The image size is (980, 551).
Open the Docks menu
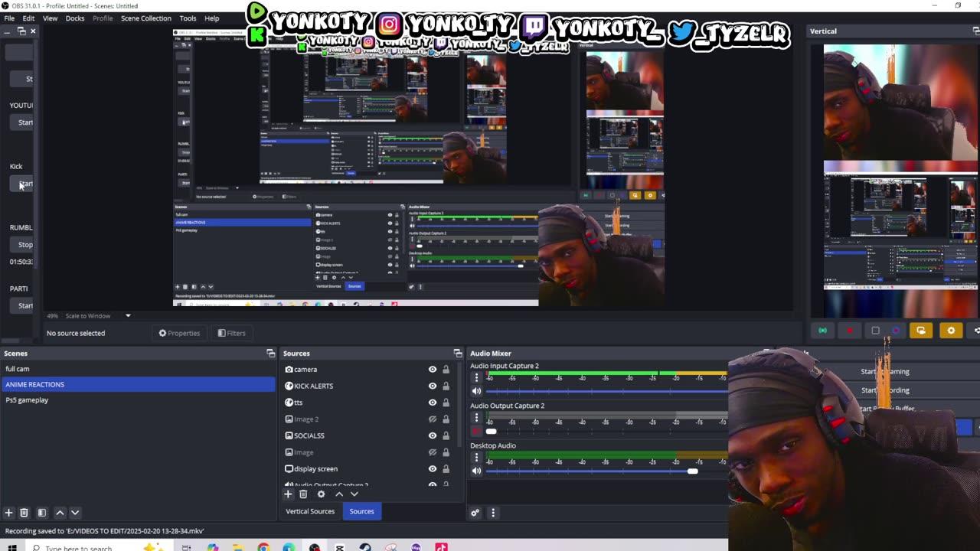pyautogui.click(x=75, y=18)
